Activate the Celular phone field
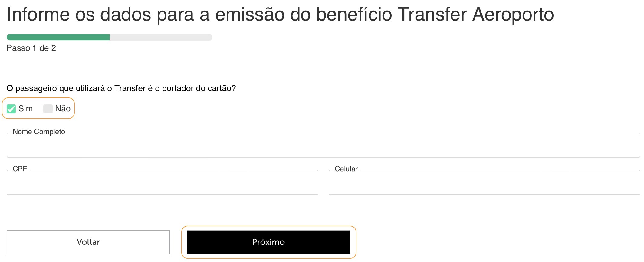 point(484,182)
